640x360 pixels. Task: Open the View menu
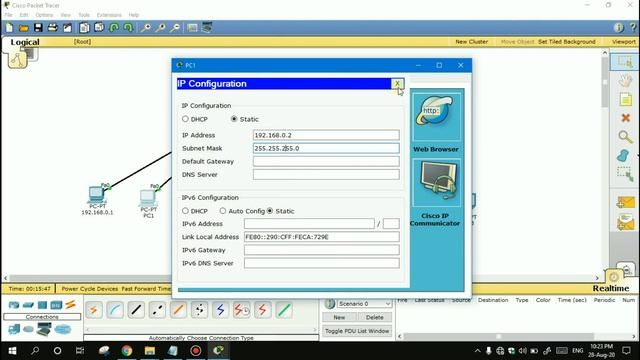click(x=65, y=15)
